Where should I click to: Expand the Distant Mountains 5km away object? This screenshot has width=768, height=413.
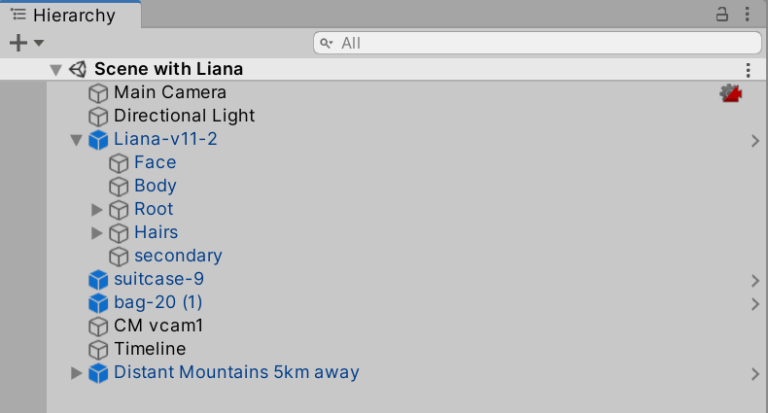pos(76,373)
